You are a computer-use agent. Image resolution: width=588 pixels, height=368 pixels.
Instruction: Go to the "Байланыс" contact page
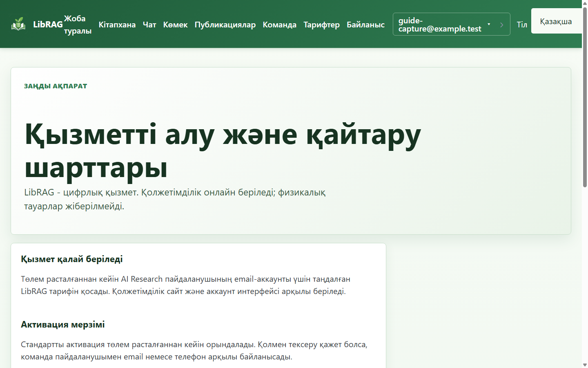(x=366, y=25)
